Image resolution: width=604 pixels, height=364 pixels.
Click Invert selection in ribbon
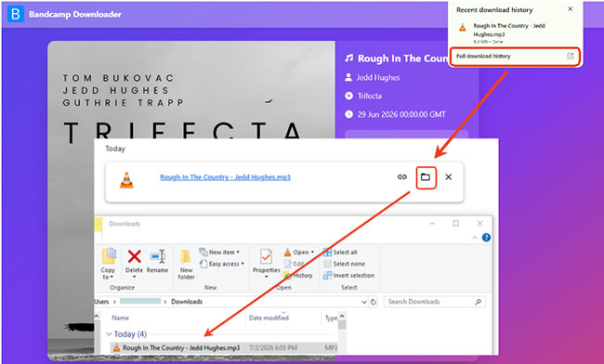tap(349, 275)
